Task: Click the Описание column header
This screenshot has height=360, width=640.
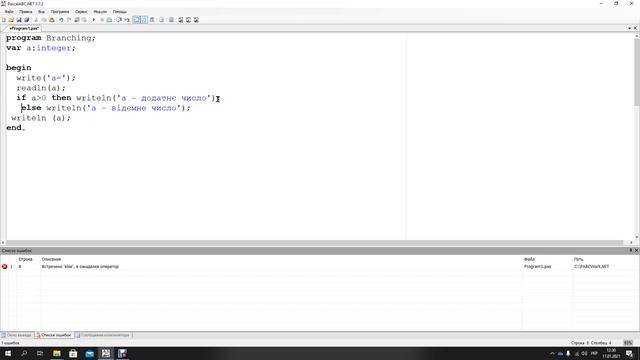Action: tap(51, 259)
